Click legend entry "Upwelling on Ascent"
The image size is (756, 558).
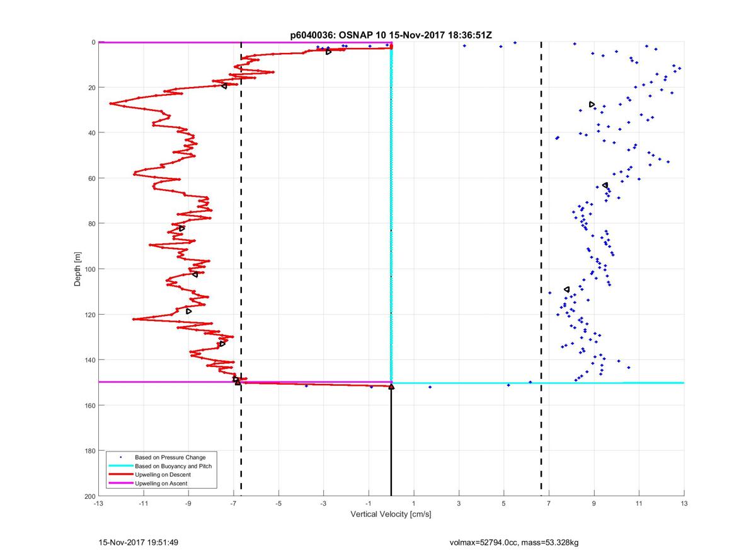[161, 484]
